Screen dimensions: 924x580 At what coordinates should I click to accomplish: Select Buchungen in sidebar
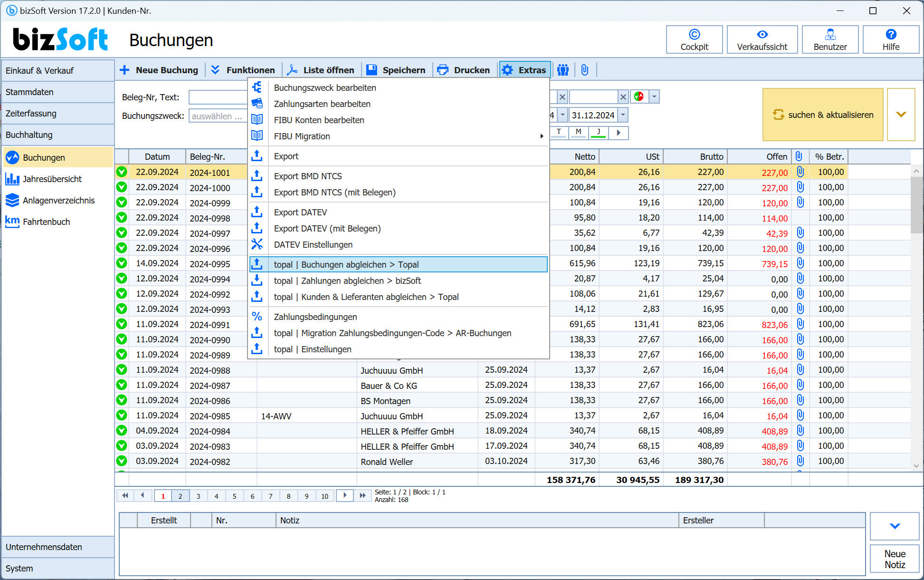pyautogui.click(x=57, y=157)
